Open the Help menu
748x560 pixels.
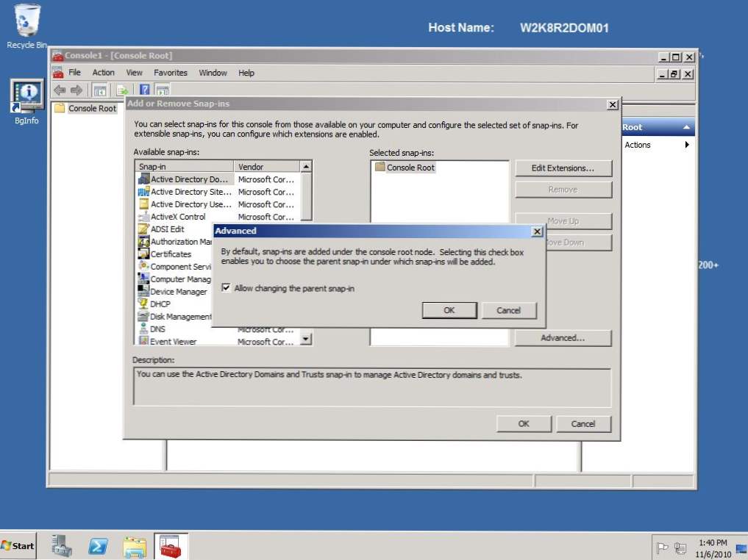coord(246,73)
